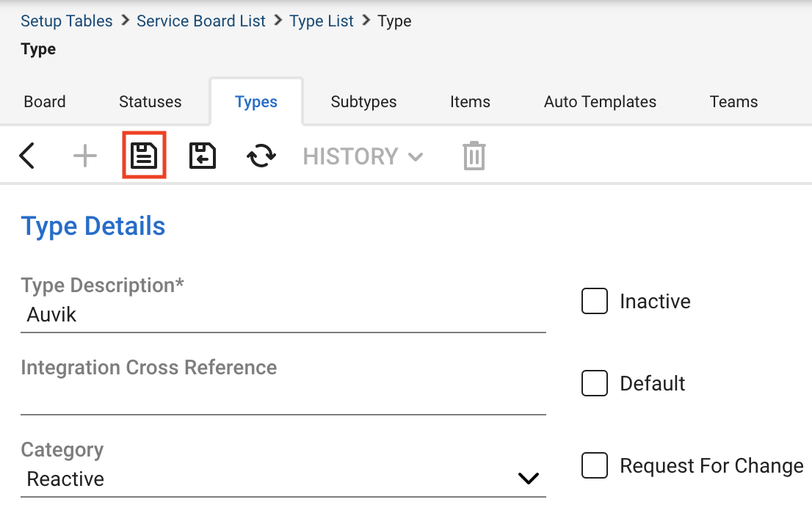Focus the Integration Cross Reference field

coord(283,397)
